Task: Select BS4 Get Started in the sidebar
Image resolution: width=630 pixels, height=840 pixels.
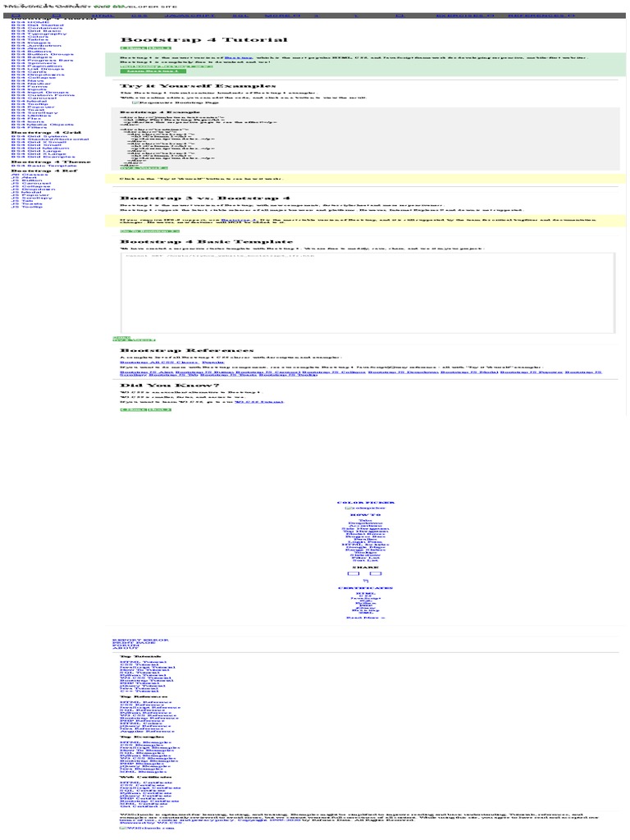Action: (38, 25)
